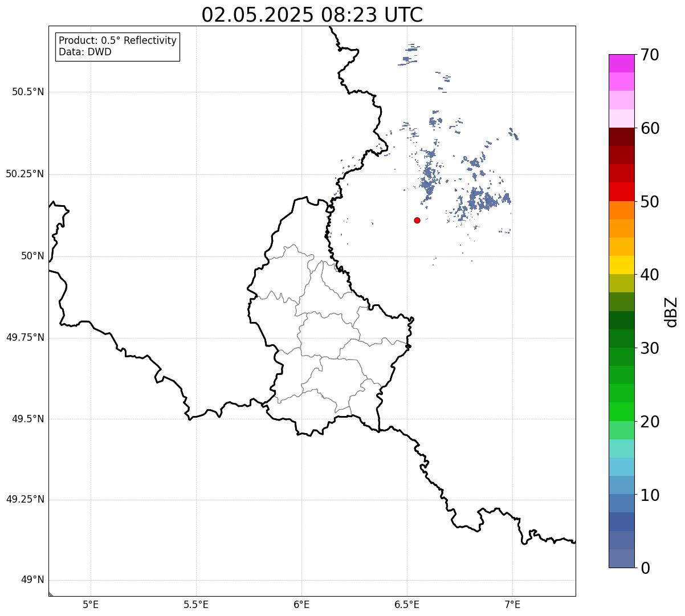
Task: Click the 49.5°N latitude label
Action: coord(28,419)
